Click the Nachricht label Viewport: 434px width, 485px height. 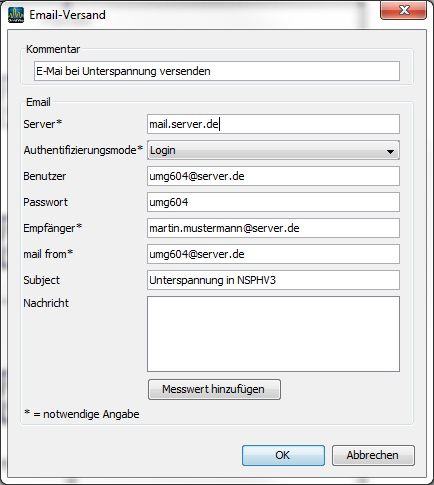coord(46,303)
